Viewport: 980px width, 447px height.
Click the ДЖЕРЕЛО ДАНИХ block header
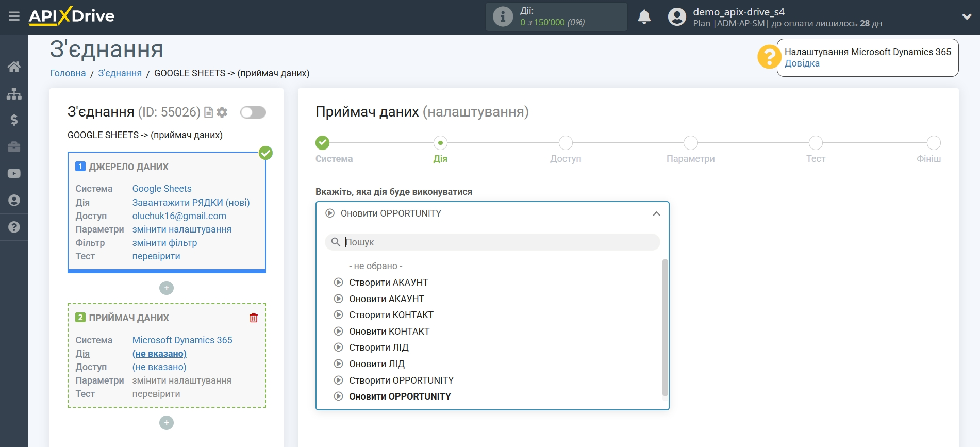[128, 167]
